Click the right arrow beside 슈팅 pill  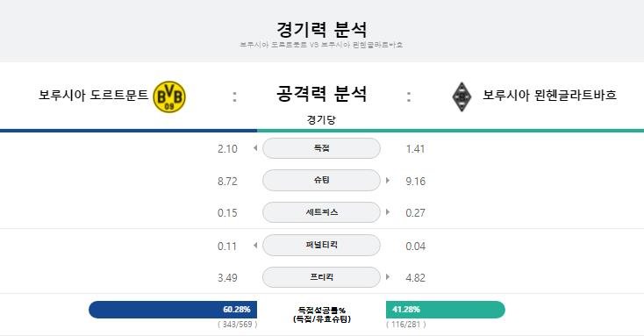[388, 181]
